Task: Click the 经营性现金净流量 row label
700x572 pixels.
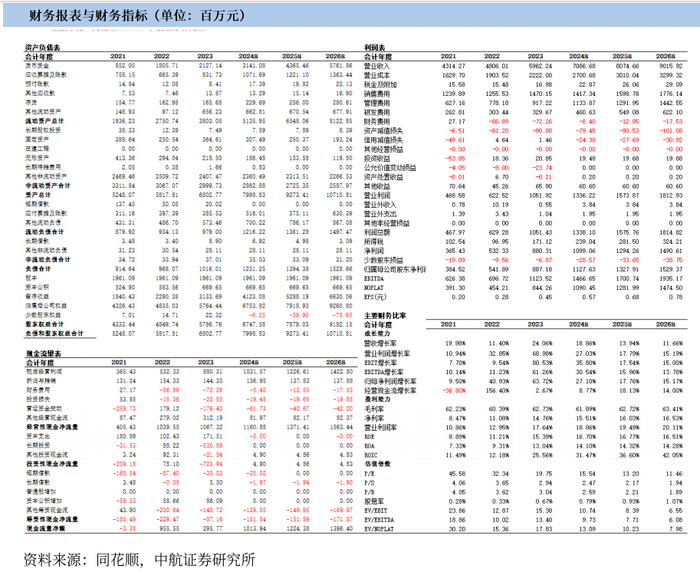Action: 52,427
